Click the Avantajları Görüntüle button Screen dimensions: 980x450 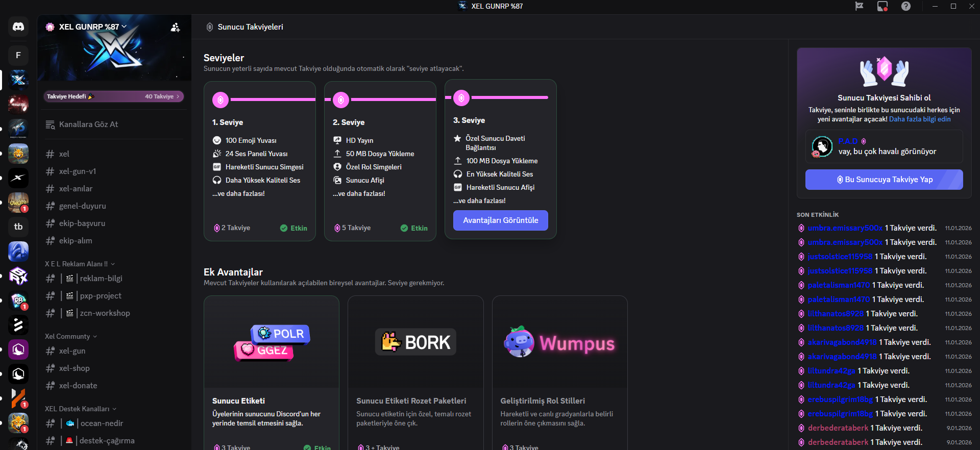point(501,220)
